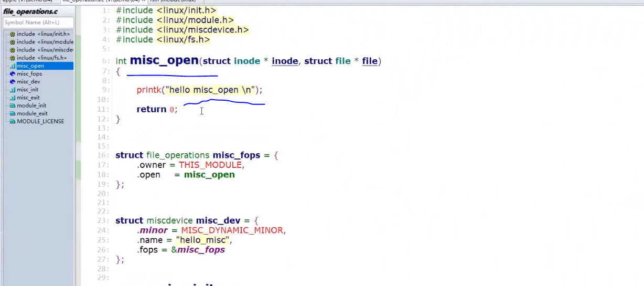Viewport: 644px width, 286px height.
Task: Click the return keyword on line 11
Action: point(151,109)
